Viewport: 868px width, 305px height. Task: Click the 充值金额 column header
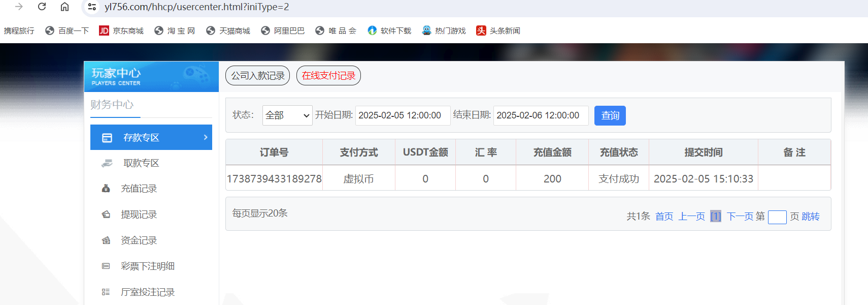[x=552, y=152]
